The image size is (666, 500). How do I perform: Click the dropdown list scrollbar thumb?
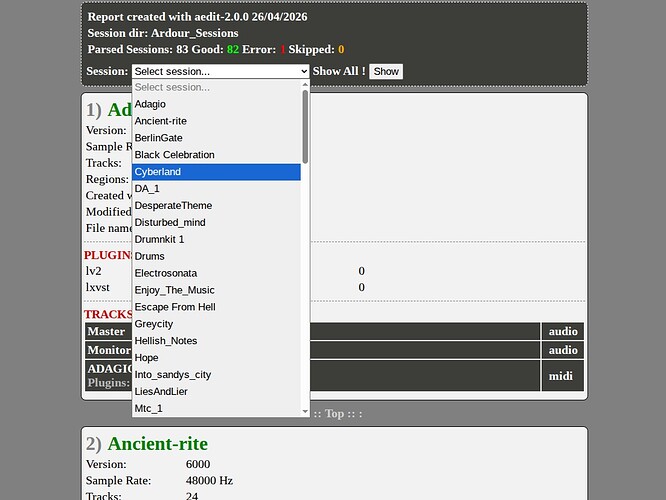click(x=305, y=127)
